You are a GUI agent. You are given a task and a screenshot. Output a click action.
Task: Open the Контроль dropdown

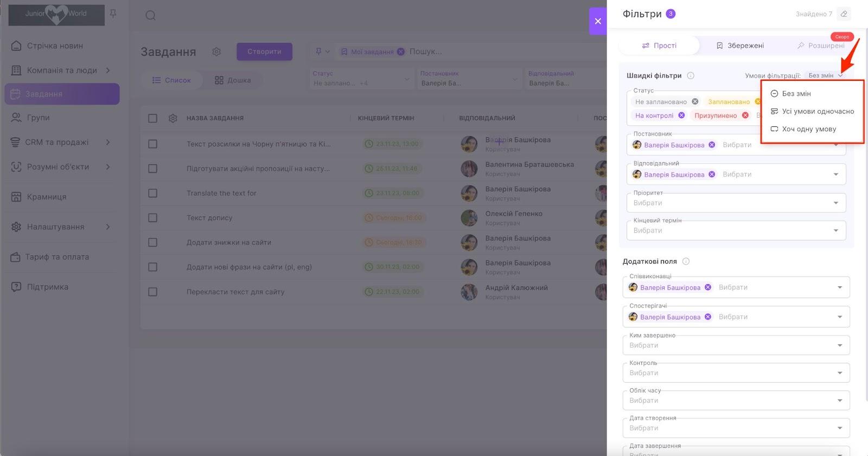click(736, 373)
